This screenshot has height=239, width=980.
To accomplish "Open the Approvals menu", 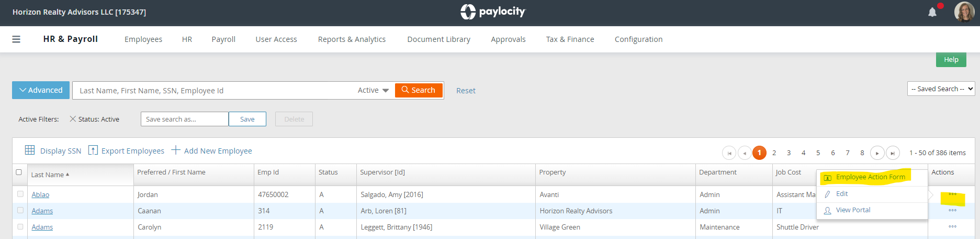I will point(508,39).
